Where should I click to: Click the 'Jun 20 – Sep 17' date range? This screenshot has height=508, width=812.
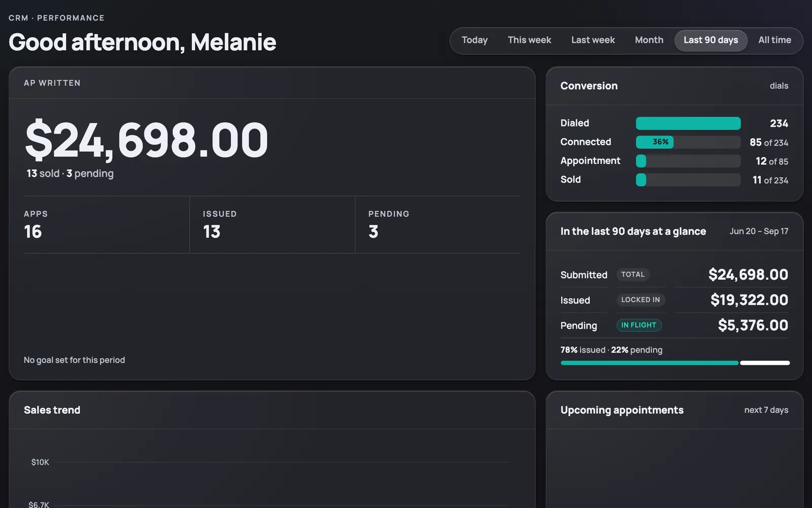(x=759, y=231)
